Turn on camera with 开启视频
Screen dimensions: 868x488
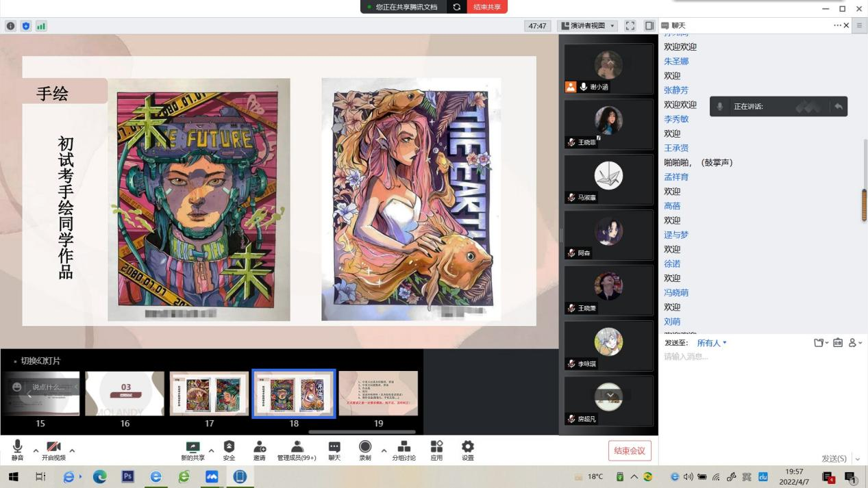(53, 450)
